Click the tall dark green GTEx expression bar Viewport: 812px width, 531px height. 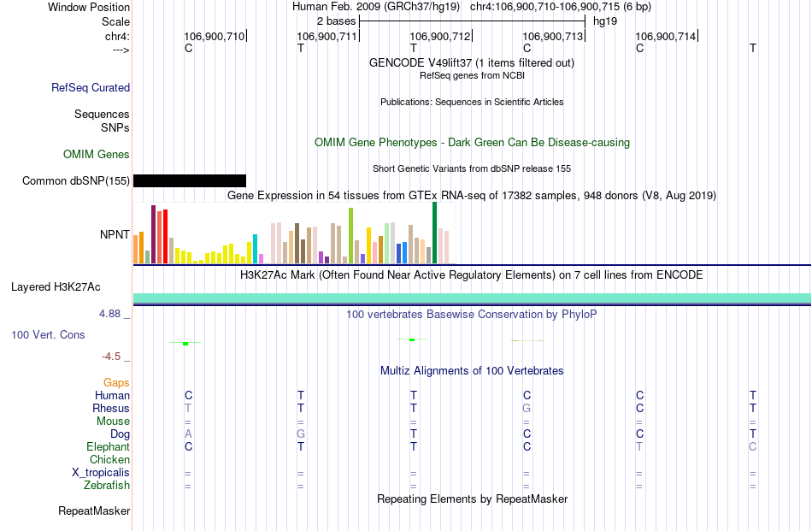click(434, 233)
